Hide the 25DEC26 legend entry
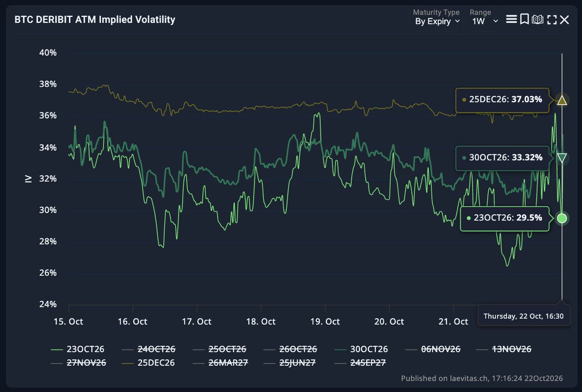The image size is (582, 392). pyautogui.click(x=147, y=362)
